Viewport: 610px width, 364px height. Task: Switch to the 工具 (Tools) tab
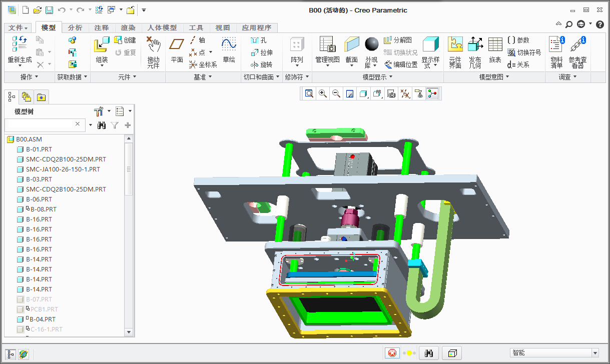pyautogui.click(x=196, y=28)
